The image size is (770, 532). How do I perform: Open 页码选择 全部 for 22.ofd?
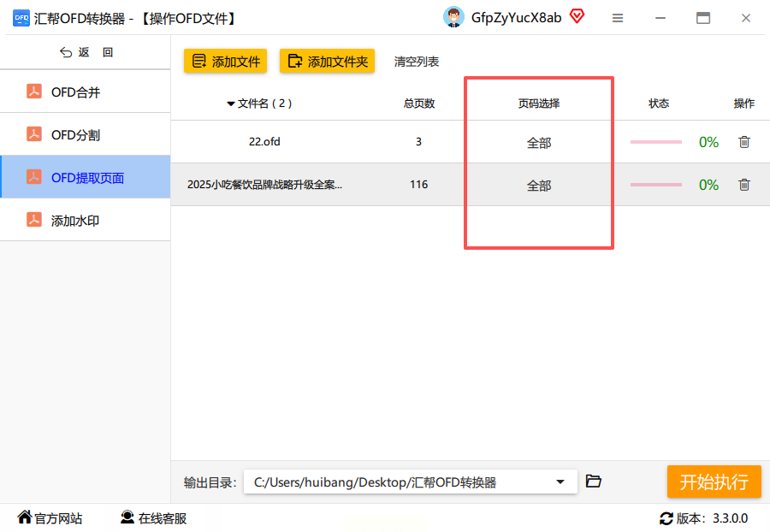pyautogui.click(x=539, y=143)
